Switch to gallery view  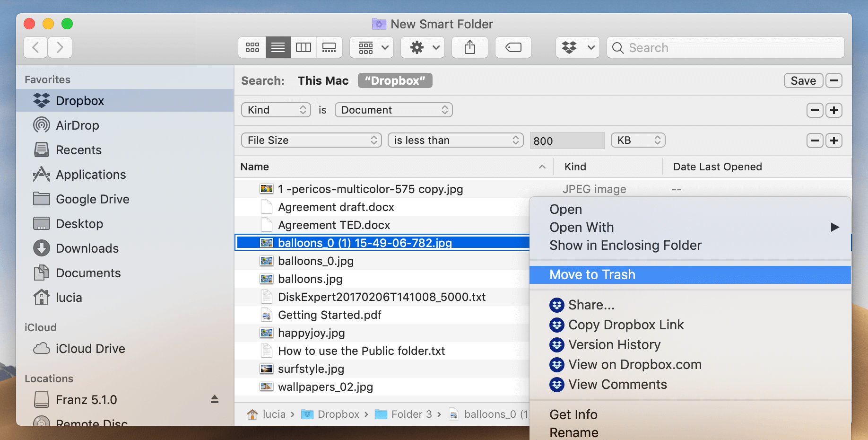(329, 47)
